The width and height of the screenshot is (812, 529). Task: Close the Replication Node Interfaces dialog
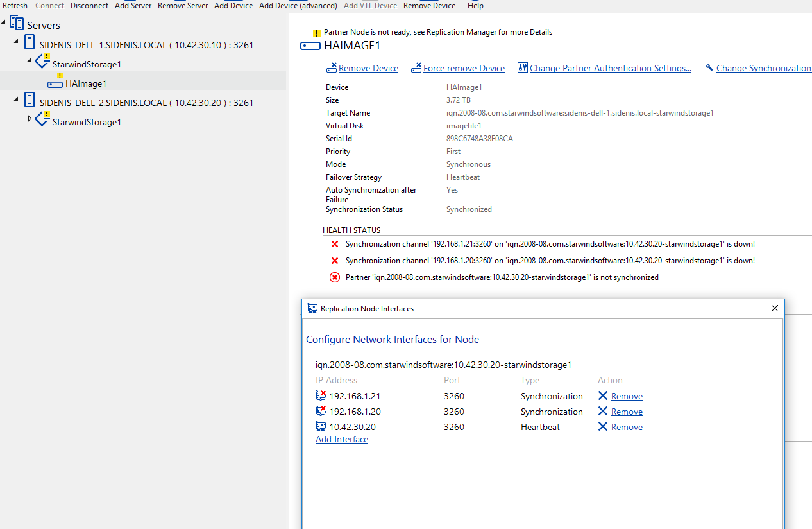(x=774, y=308)
